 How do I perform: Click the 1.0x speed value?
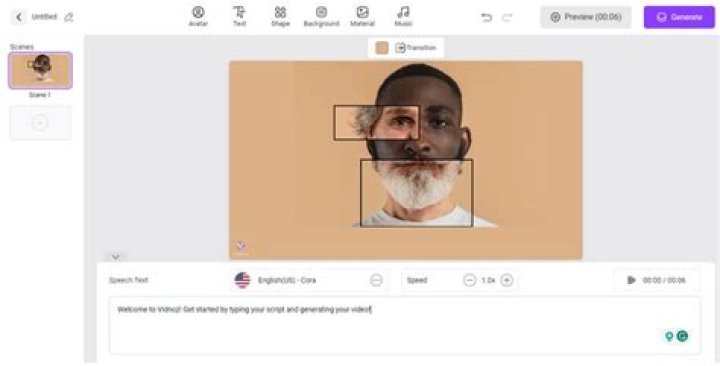(488, 280)
